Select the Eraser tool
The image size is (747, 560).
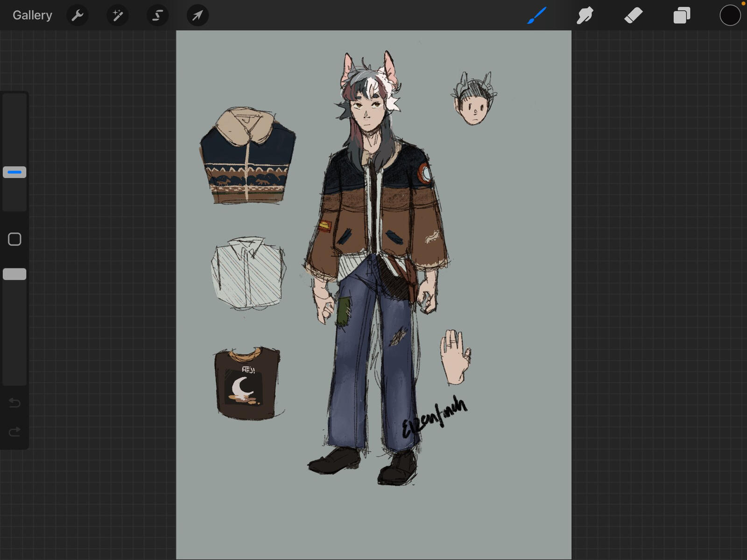634,15
